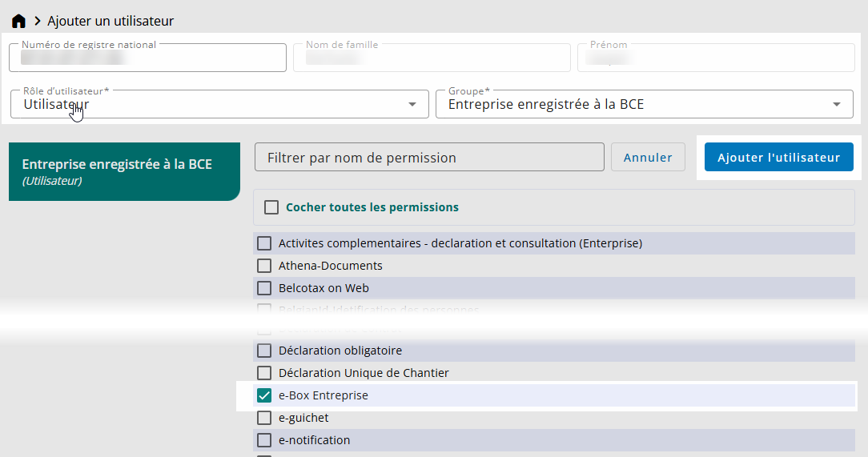Click the Prénom input field

coord(716,58)
